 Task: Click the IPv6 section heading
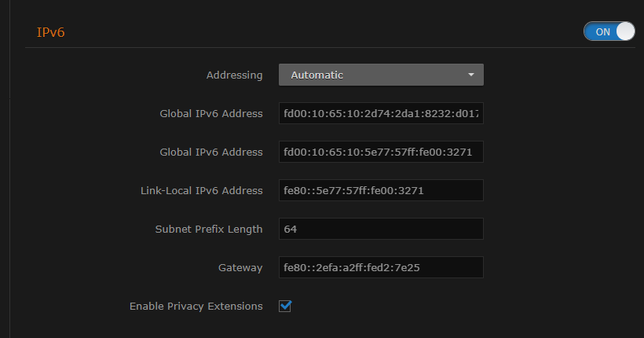click(51, 32)
